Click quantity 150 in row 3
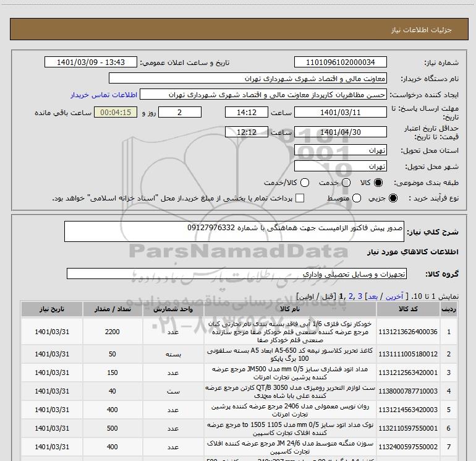This screenshot has width=476, height=461. click(x=113, y=373)
